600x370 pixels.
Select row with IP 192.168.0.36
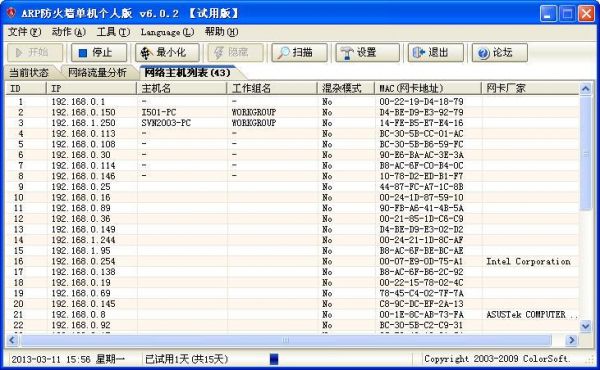coord(292,219)
